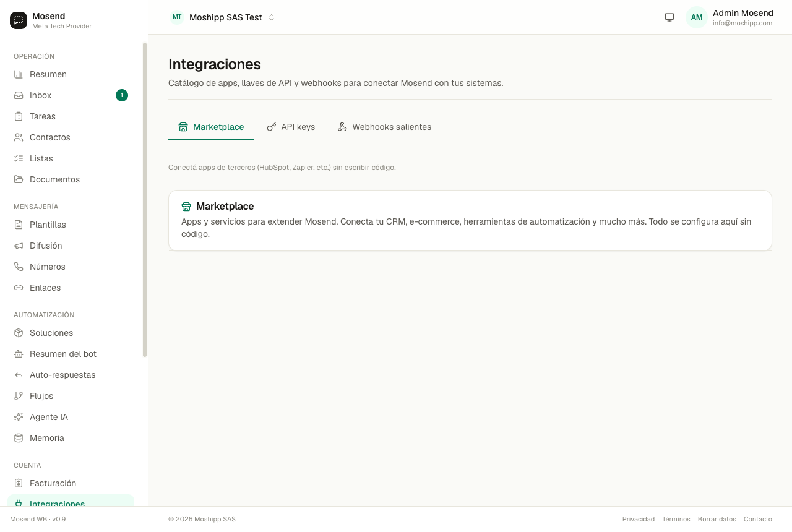Open Resumen bar chart icon in sidebar
The height and width of the screenshot is (532, 792).
tap(19, 74)
